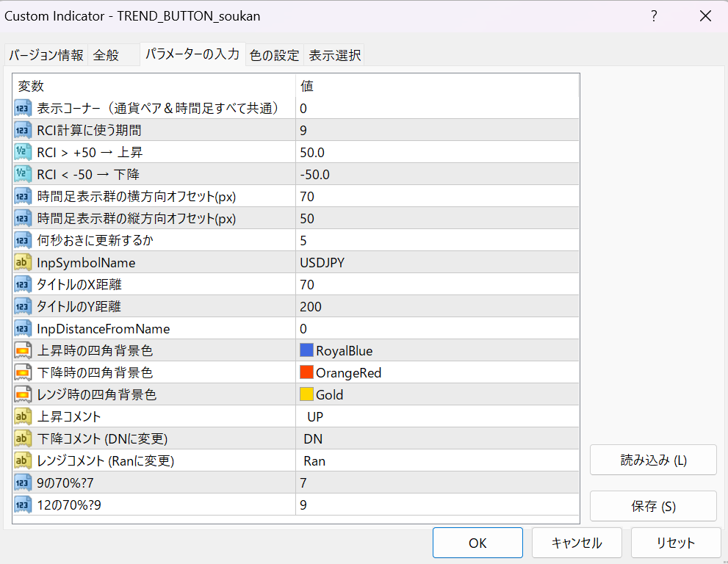
Task: Click the string icon beside 上昇コメント
Action: tap(23, 416)
